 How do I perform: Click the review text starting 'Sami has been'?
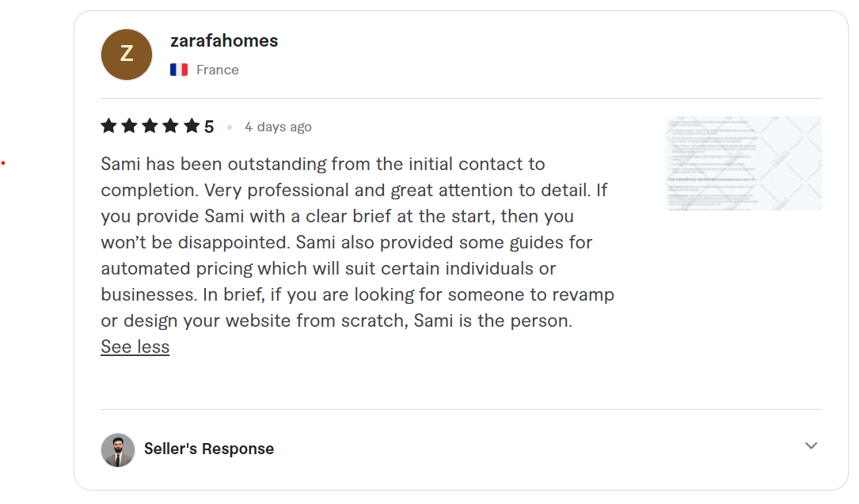[323, 164]
